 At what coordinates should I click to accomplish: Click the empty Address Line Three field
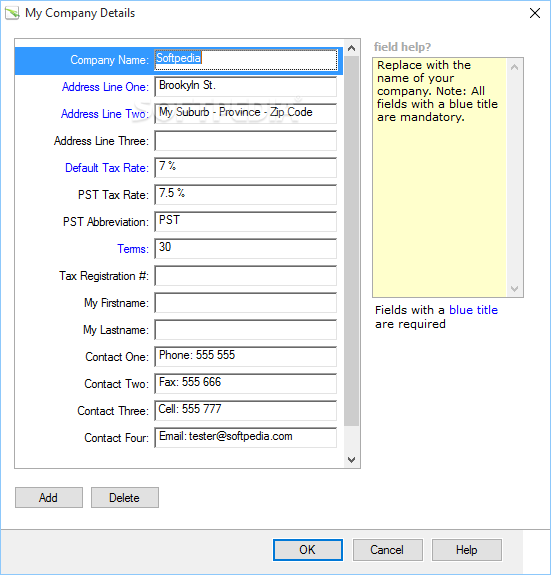pos(246,141)
